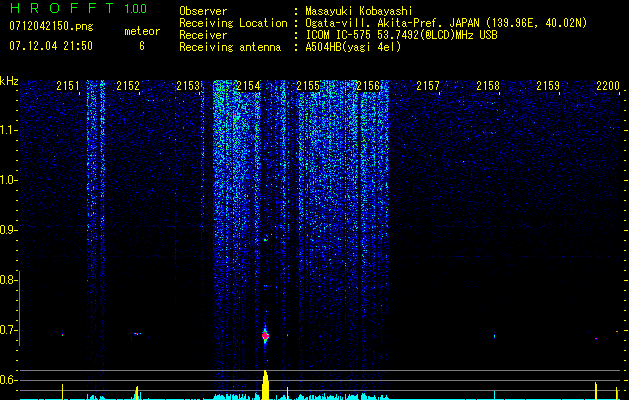The height and width of the screenshot is (400, 629).
Task: Click the 1.1 frequency axis label
Action: (9, 130)
